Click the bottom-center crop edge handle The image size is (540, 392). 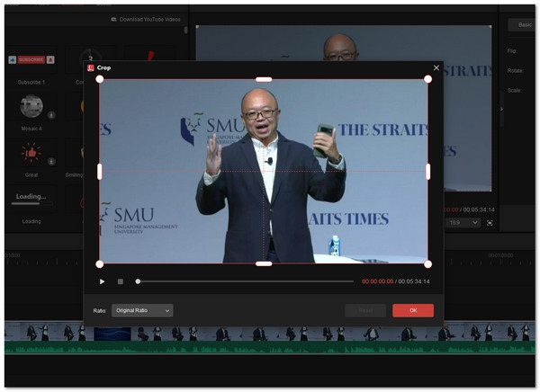264,264
